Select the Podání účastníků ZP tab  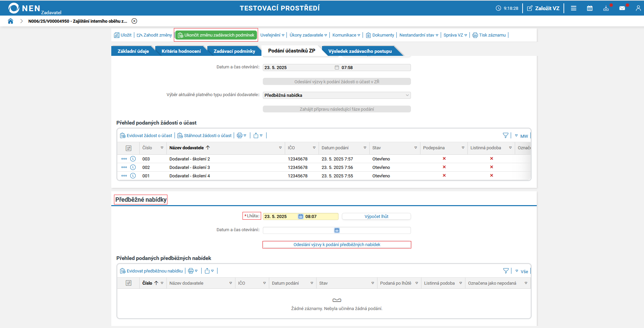tap(292, 51)
